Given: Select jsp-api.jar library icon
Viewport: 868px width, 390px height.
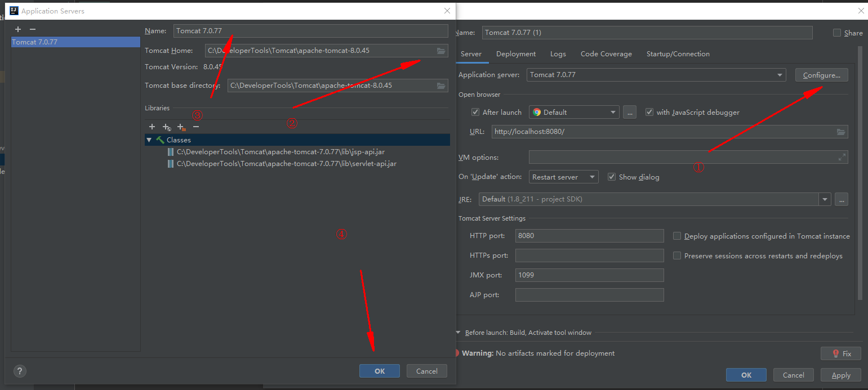Looking at the screenshot, I should (171, 152).
